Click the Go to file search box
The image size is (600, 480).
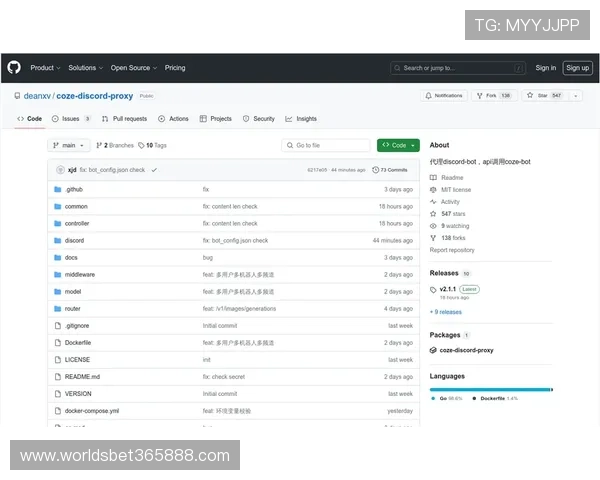coord(326,145)
